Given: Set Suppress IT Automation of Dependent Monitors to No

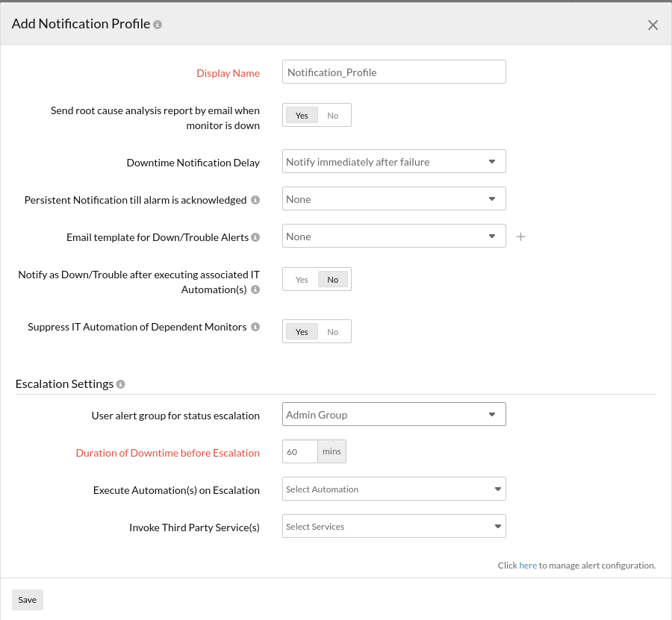Looking at the screenshot, I should tap(333, 331).
